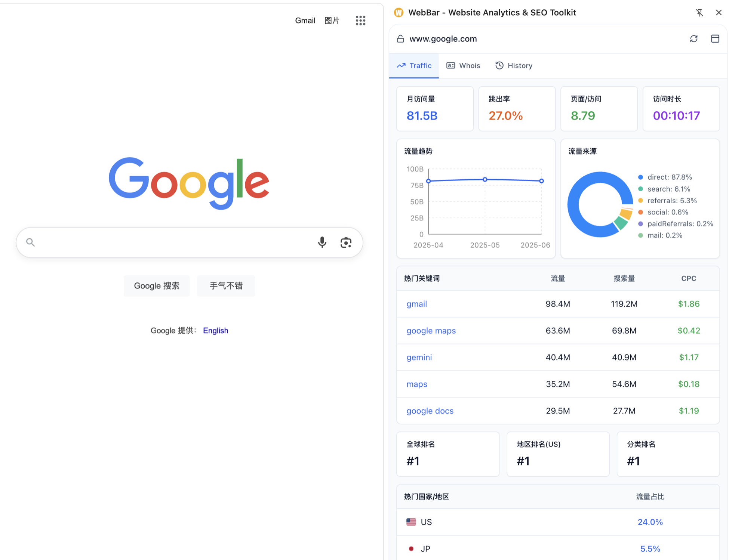Screen dimensions: 729x560
Task: Click the refresh icon beside www.google.com
Action: 693,39
